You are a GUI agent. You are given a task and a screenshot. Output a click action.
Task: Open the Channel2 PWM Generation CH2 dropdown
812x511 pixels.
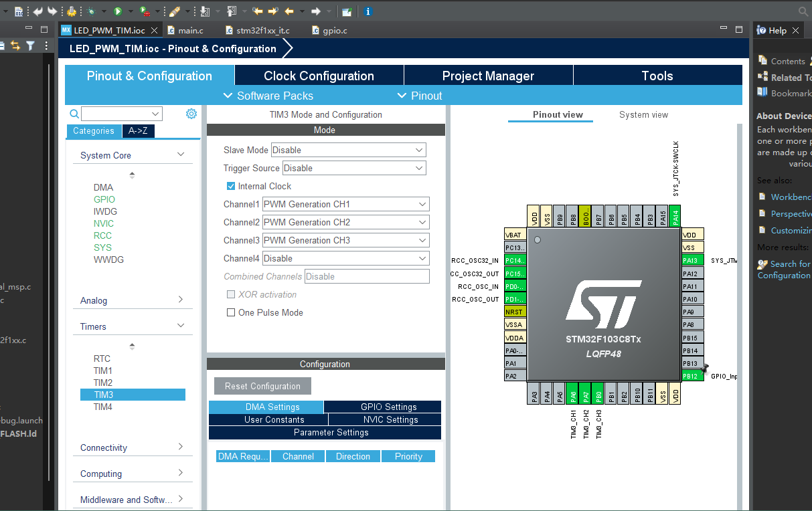[x=345, y=222]
